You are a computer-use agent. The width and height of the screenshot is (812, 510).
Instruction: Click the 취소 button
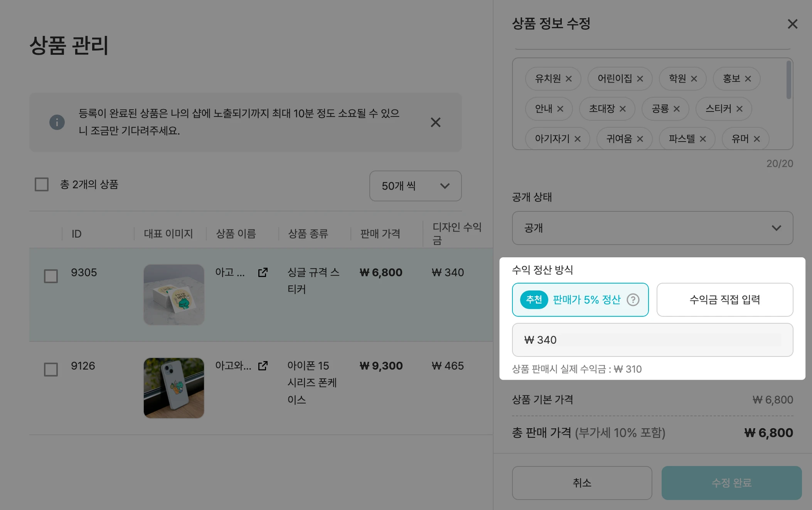click(x=582, y=483)
